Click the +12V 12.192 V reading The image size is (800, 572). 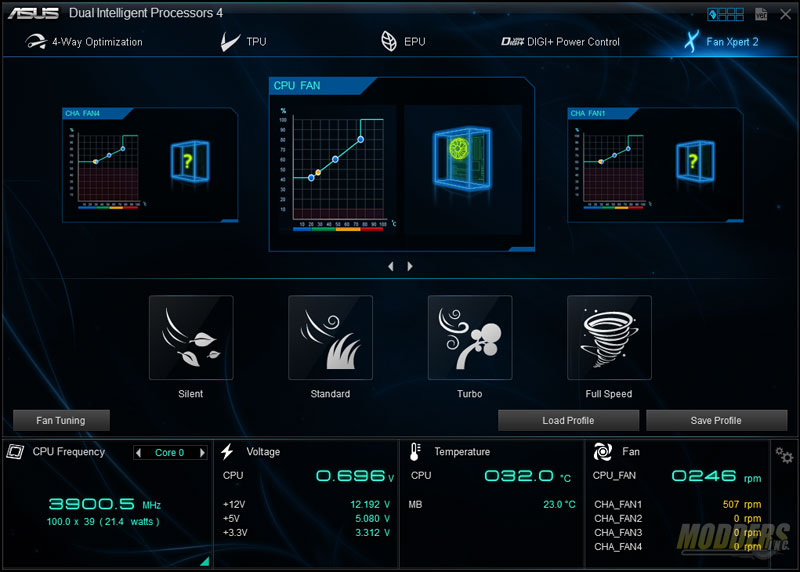click(x=370, y=504)
